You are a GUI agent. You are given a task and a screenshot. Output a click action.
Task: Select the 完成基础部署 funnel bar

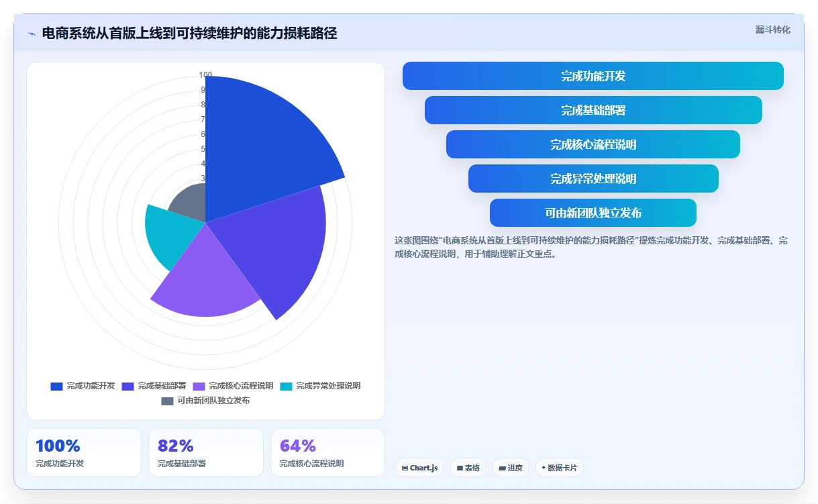tap(593, 110)
